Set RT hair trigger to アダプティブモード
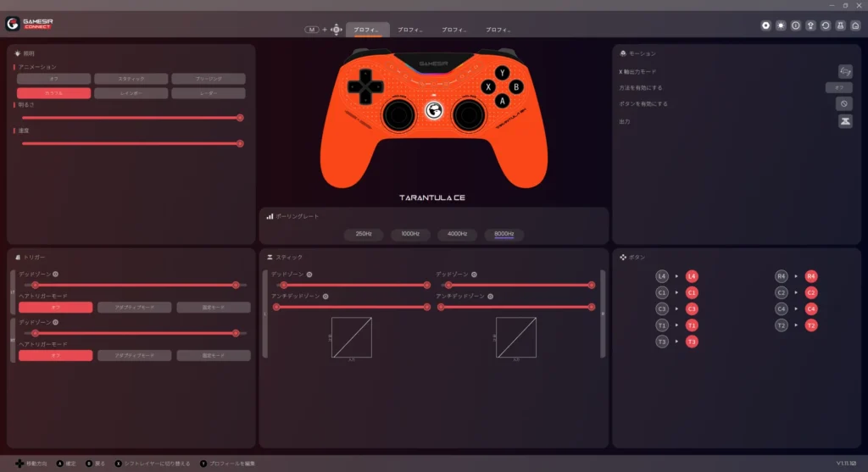Image resolution: width=868 pixels, height=472 pixels. (135, 355)
